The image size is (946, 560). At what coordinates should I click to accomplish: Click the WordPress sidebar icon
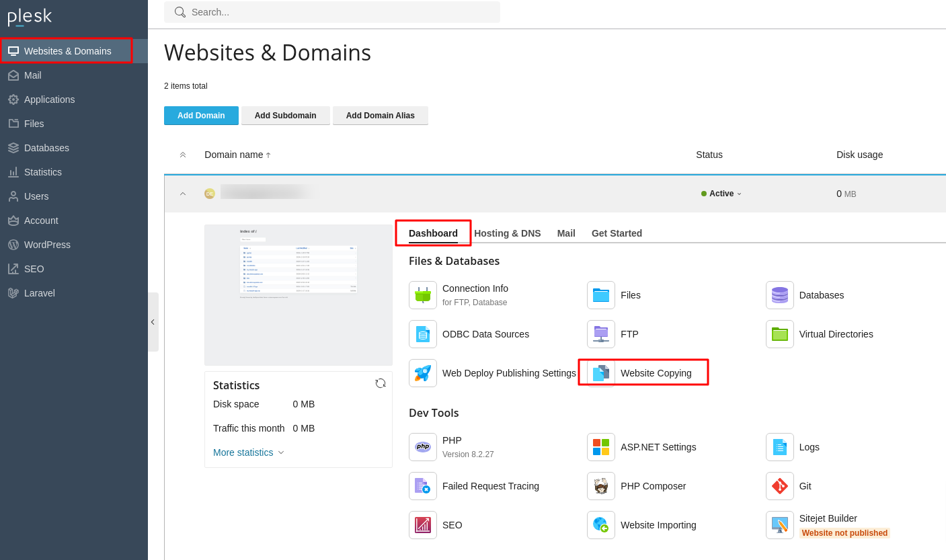coord(13,245)
